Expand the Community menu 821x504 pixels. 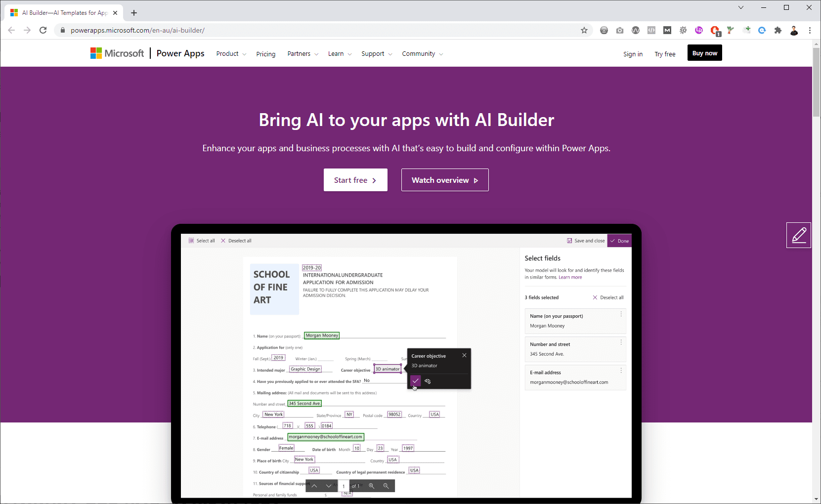coord(422,54)
